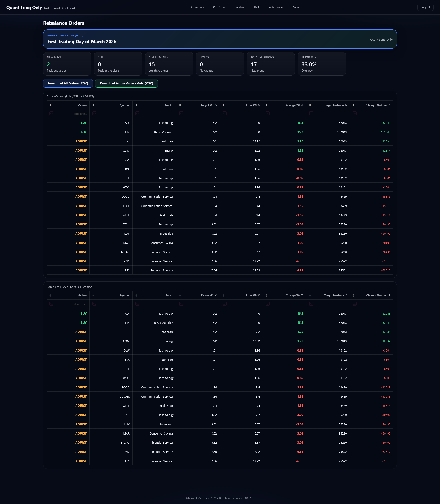This screenshot has width=440, height=504.
Task: Toggle case sensitivity for Complete Sheet Action filter
Action: (x=51, y=304)
